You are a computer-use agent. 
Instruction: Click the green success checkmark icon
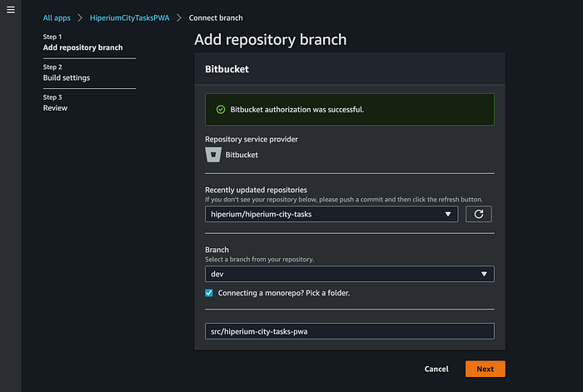coord(221,110)
